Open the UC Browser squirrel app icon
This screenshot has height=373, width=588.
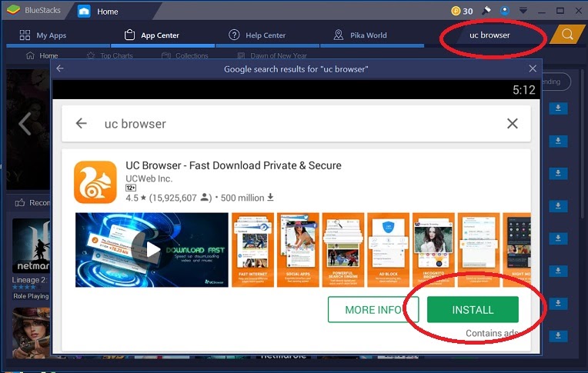point(95,182)
